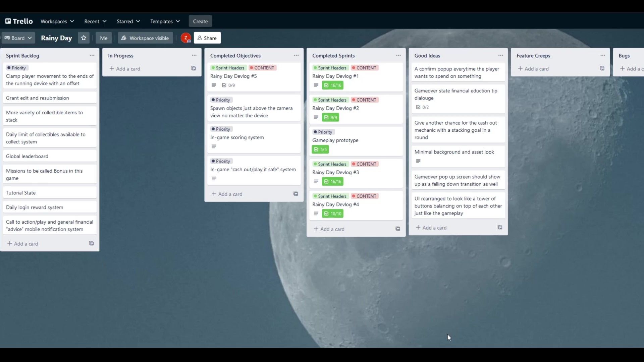Screen dimensions: 644x362
Task: Star the Rainy Day board
Action: (84, 38)
